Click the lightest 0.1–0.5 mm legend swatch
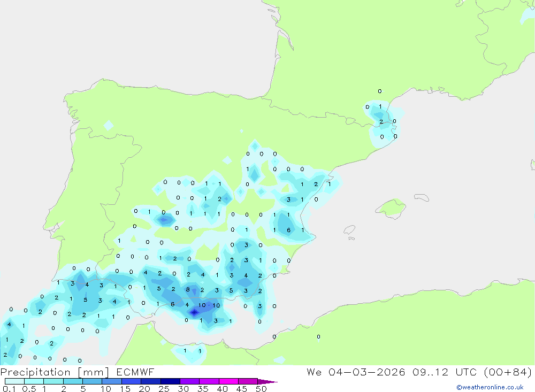Screen dimensions: 535x392 tap(14, 381)
